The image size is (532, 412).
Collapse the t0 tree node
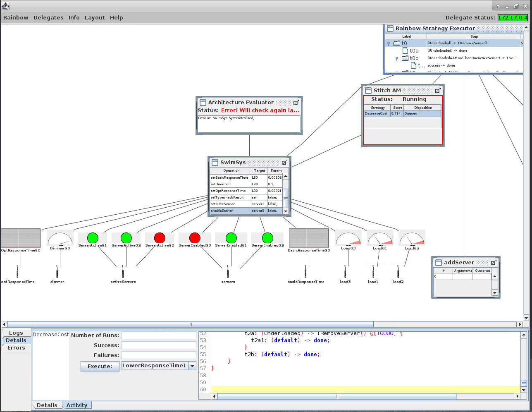389,43
